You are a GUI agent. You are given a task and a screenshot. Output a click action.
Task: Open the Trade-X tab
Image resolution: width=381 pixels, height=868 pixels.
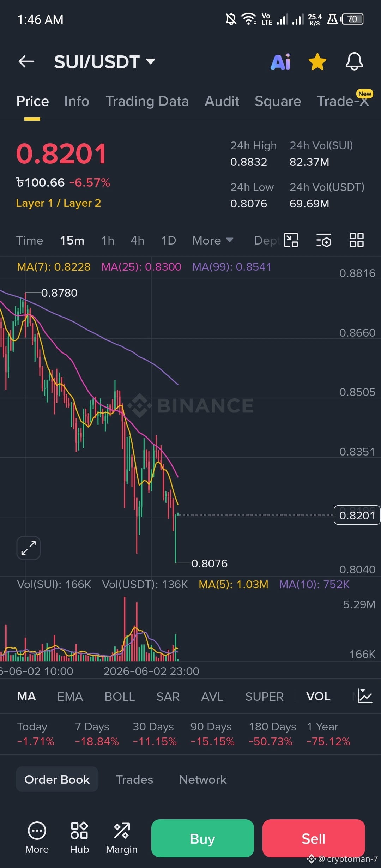click(343, 101)
